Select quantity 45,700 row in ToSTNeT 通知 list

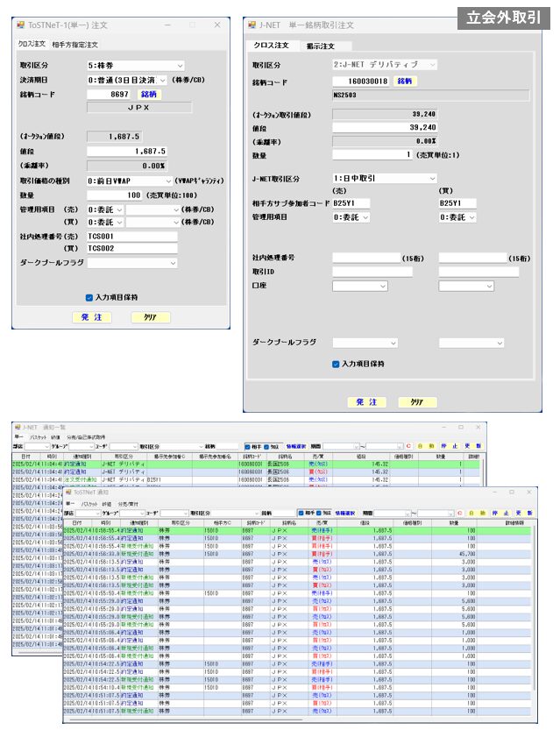[x=298, y=555]
